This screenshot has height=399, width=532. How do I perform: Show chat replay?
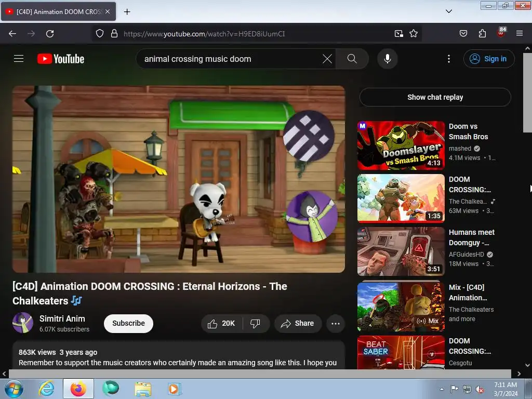(435, 97)
